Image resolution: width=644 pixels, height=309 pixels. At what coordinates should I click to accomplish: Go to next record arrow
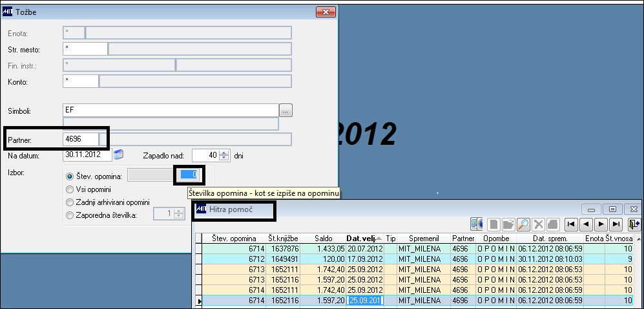pos(601,224)
